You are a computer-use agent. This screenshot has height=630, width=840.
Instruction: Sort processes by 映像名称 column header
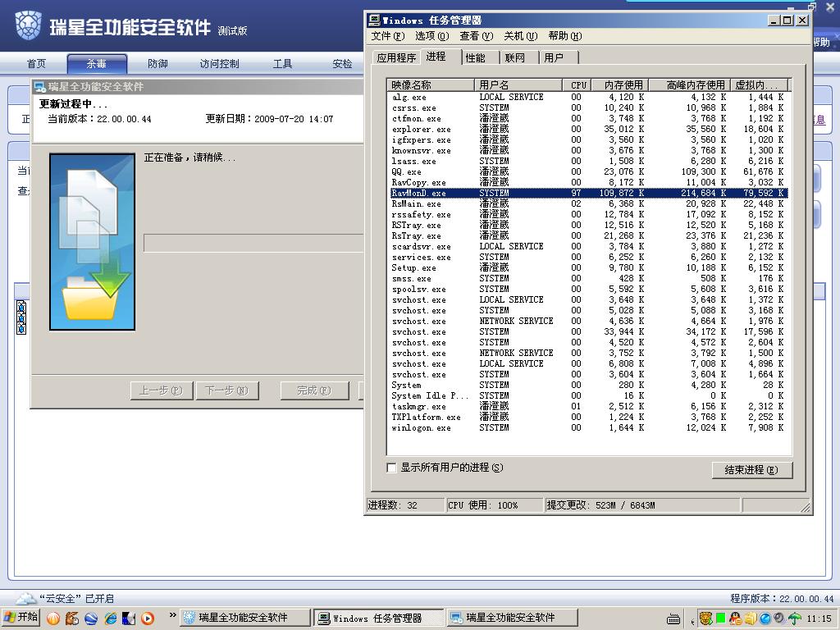431,85
